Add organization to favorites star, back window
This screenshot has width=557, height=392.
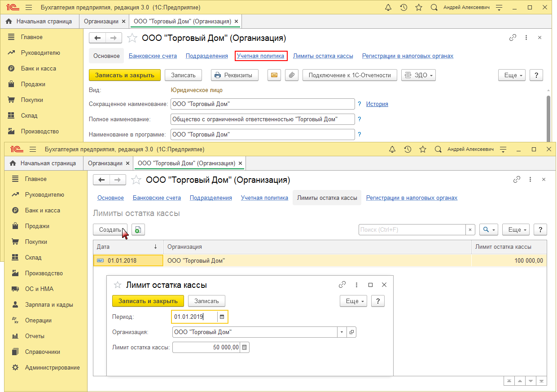pyautogui.click(x=132, y=38)
